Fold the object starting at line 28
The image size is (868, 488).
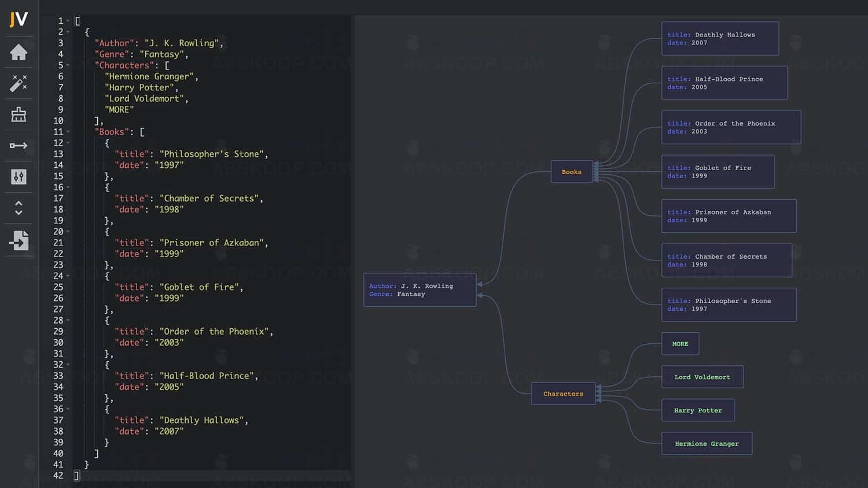(x=68, y=320)
